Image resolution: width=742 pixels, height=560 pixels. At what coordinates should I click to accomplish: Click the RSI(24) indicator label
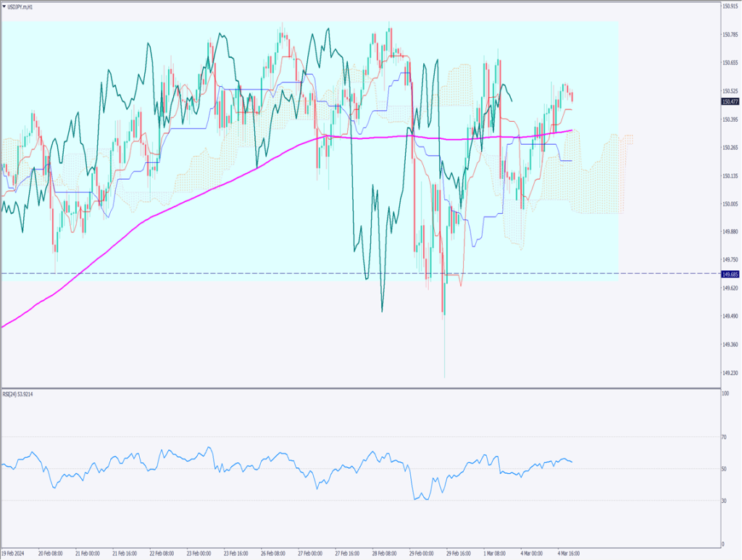pos(19,393)
